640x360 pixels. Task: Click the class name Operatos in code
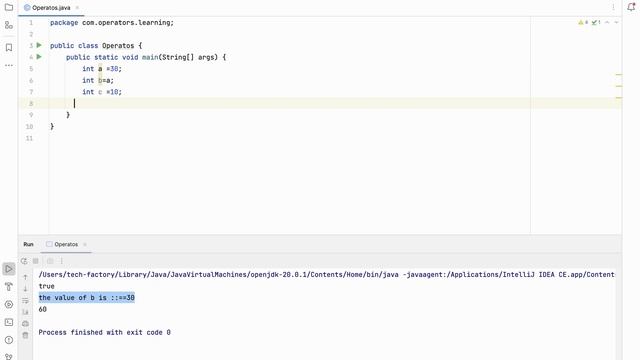118,46
